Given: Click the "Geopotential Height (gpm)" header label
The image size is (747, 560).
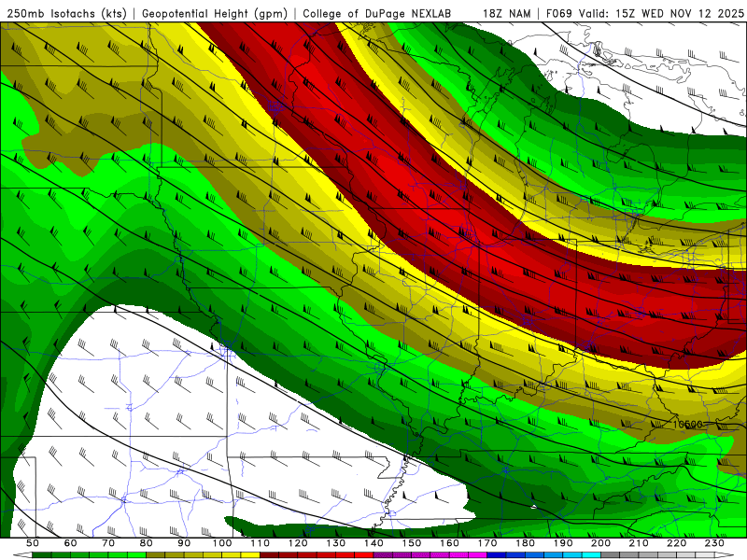Looking at the screenshot, I should pos(215,14).
